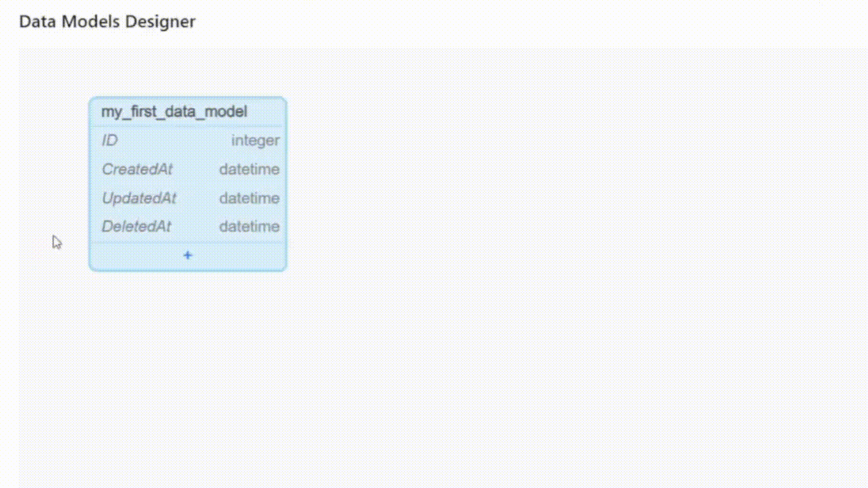Open the integer type of ID field
The image size is (868, 488).
tap(255, 140)
